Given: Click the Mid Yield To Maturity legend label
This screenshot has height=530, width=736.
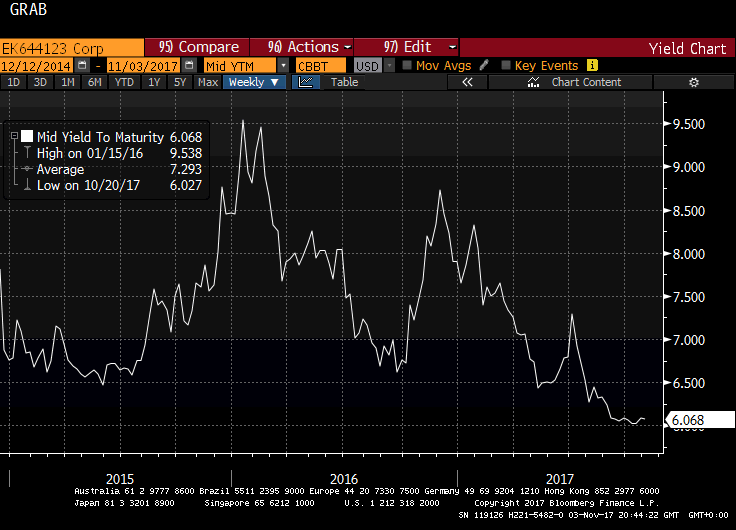Looking at the screenshot, I should click(100, 137).
